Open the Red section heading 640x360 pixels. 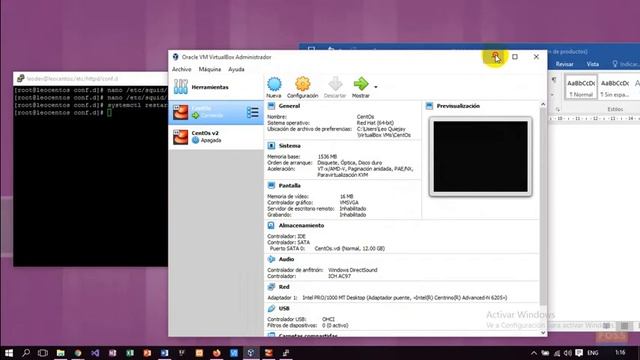[x=284, y=287]
